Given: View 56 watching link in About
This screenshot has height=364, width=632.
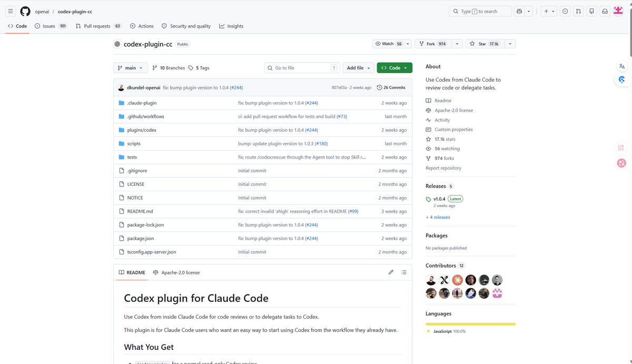Looking at the screenshot, I should coord(442,149).
